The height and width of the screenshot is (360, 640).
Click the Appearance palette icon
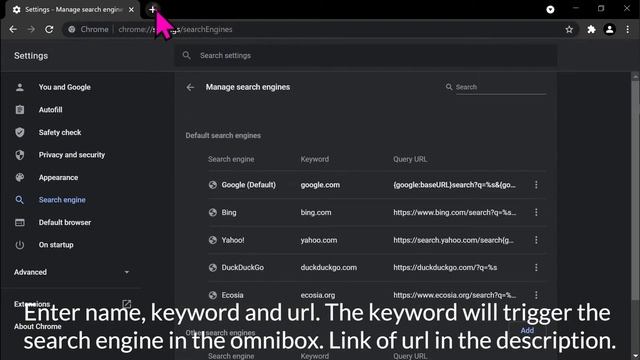coord(20,178)
